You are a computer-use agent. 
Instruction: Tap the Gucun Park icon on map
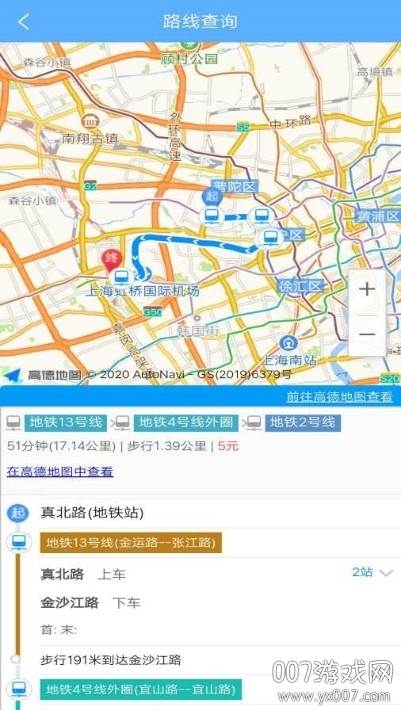tap(186, 46)
